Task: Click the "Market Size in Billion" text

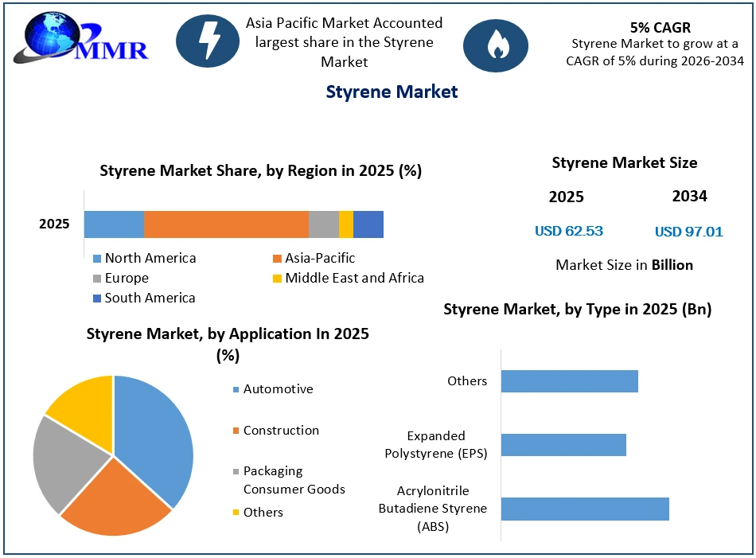Action: [625, 265]
